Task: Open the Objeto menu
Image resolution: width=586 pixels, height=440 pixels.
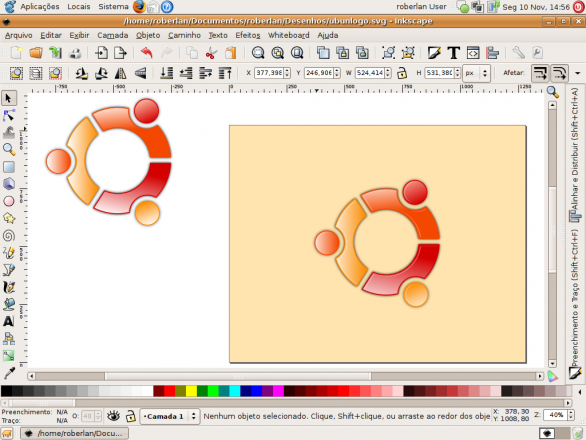Action: point(148,35)
